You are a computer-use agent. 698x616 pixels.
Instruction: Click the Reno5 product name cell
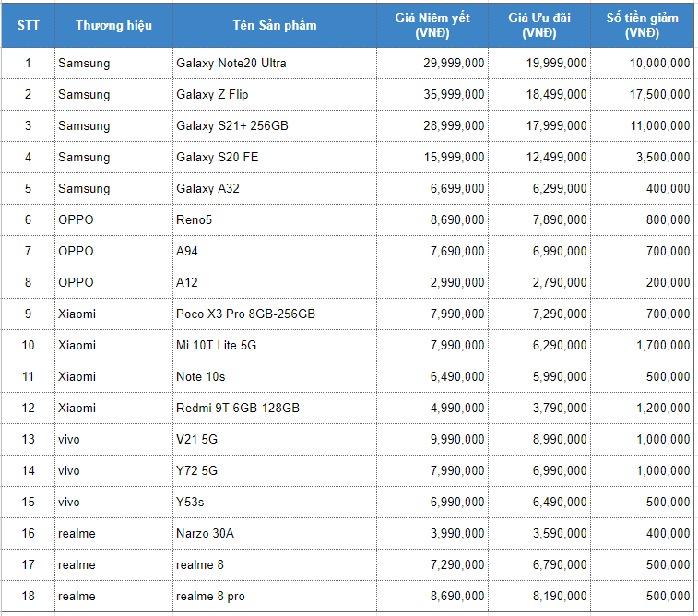[275, 219]
